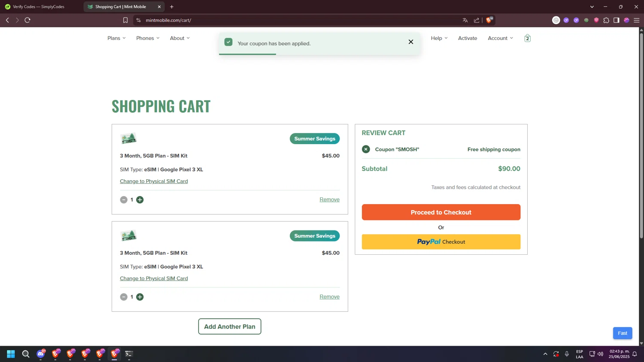
Task: Open the shopping cart bag icon
Action: (x=527, y=38)
